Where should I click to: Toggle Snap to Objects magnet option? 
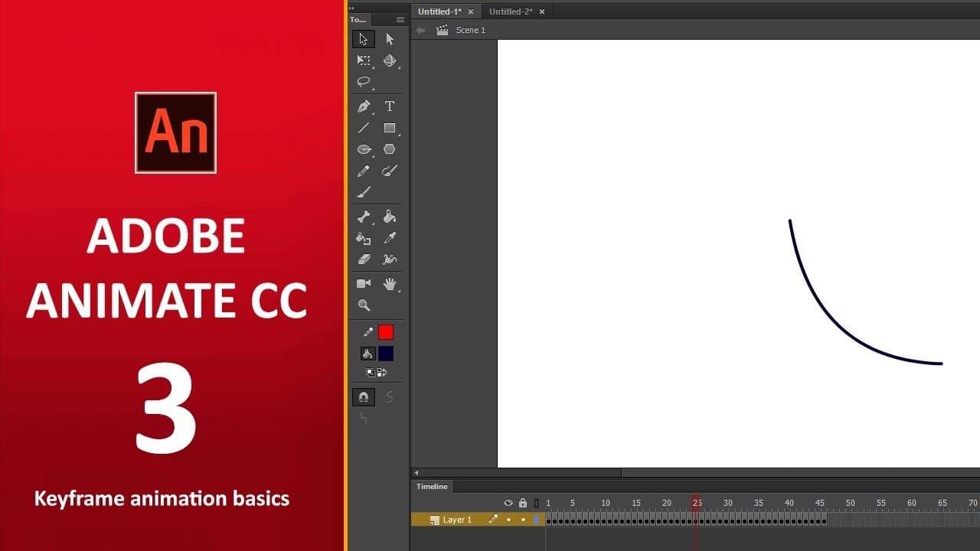click(x=364, y=396)
